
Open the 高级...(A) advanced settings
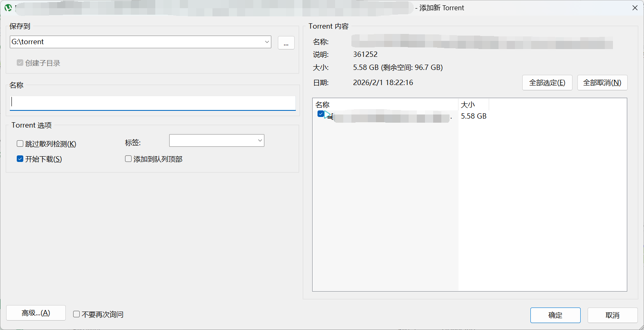[36, 313]
